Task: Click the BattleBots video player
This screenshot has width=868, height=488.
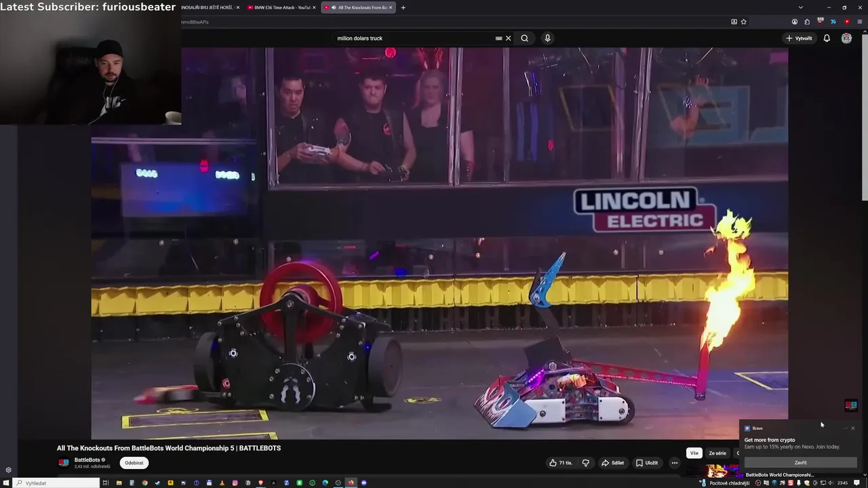Action: 439,243
